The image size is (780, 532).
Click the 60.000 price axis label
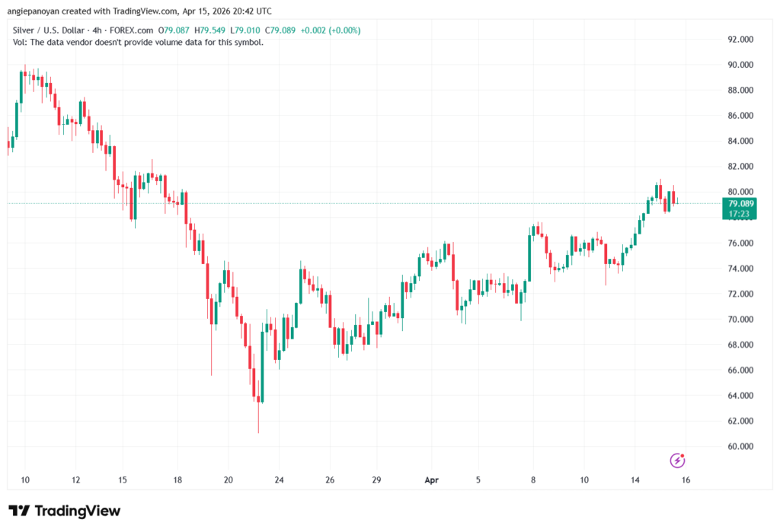point(740,446)
